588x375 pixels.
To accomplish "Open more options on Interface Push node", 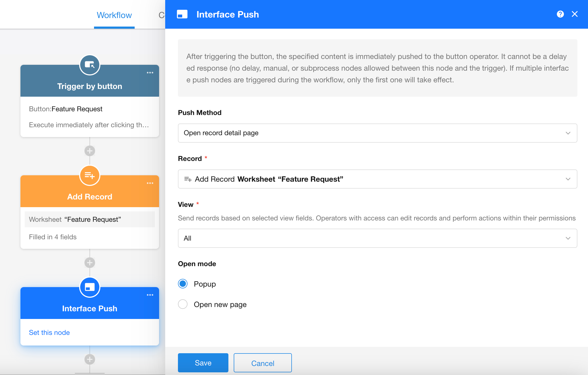I will tap(150, 295).
